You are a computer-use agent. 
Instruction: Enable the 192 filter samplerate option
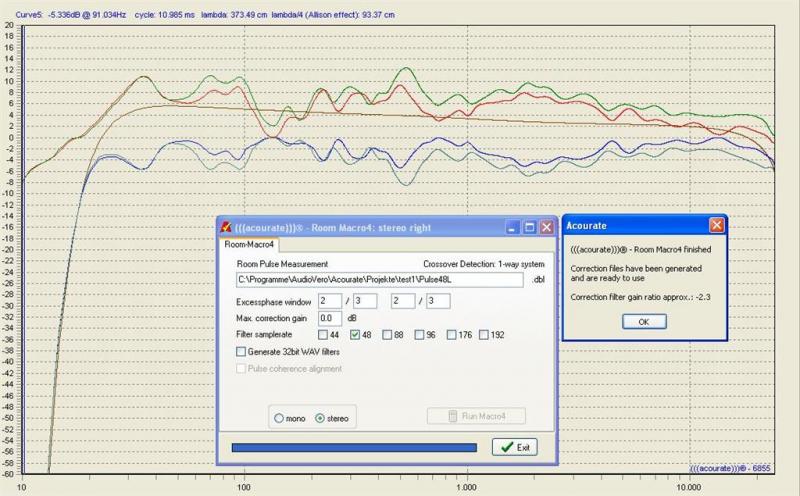click(x=485, y=334)
